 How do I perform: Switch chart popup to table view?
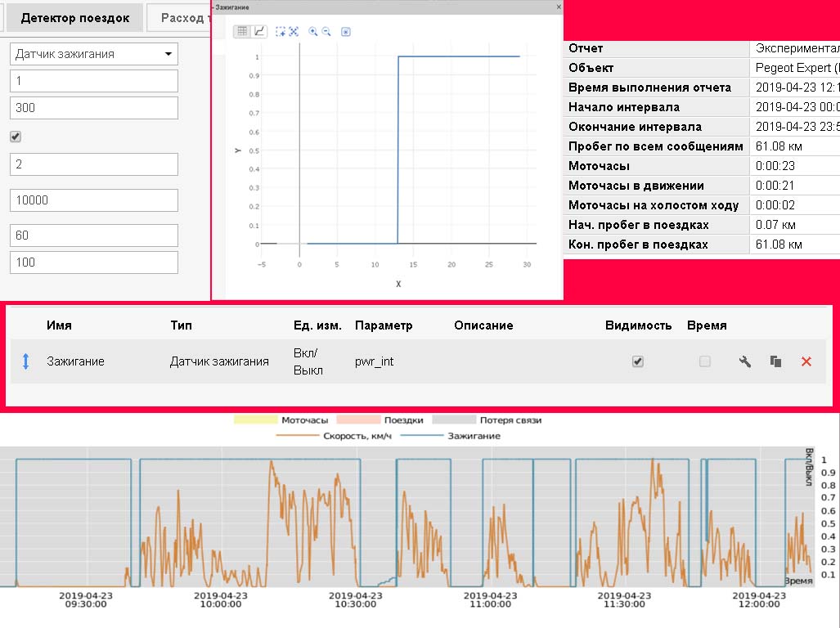(243, 31)
